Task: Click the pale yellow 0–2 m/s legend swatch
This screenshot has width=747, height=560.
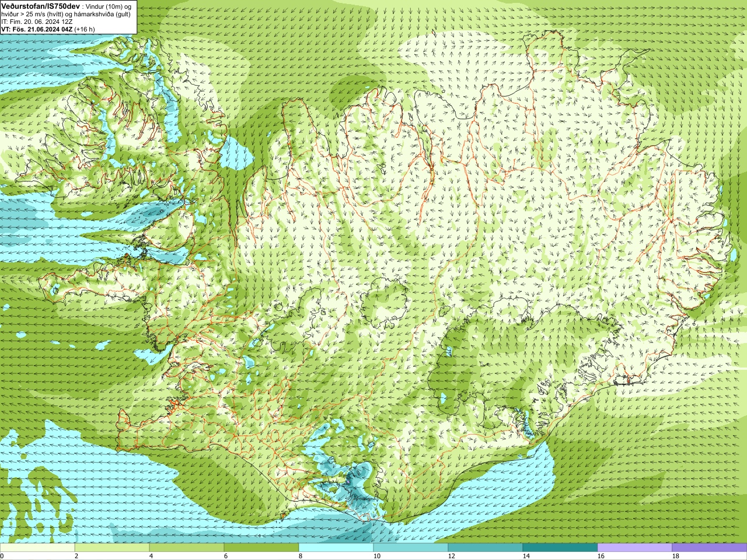Action: (37, 548)
